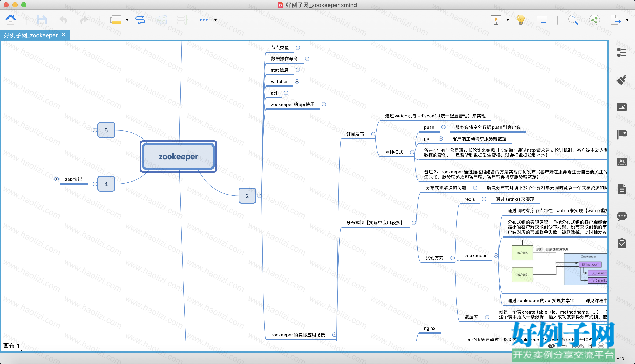The height and width of the screenshot is (364, 635).
Task: Collapse the 实现方式 branch
Action: click(x=452, y=258)
